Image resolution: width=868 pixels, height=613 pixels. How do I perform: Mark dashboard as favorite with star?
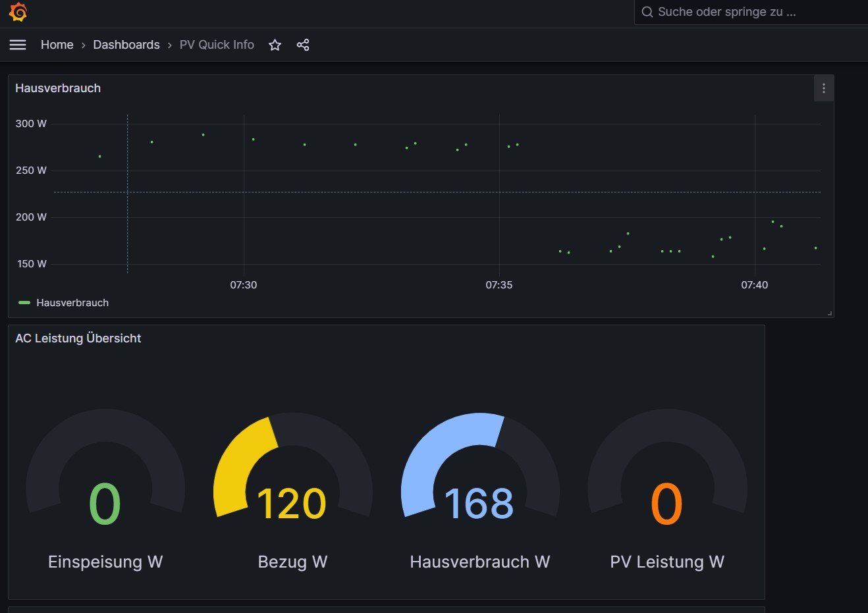(275, 45)
